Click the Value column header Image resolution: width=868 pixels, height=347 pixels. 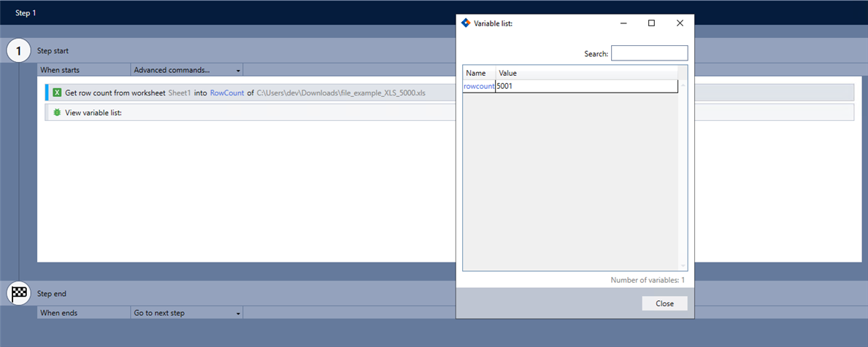click(586, 73)
